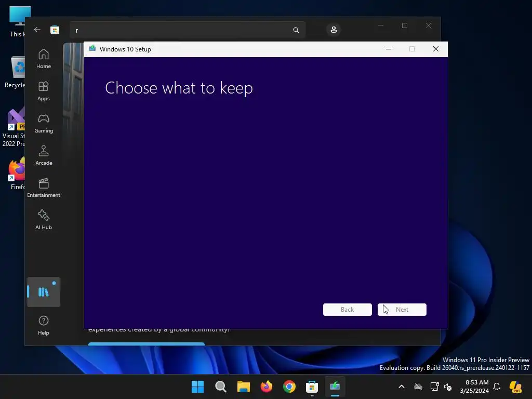Click search magnifier in Store search box
This screenshot has width=532, height=399.
tap(296, 30)
